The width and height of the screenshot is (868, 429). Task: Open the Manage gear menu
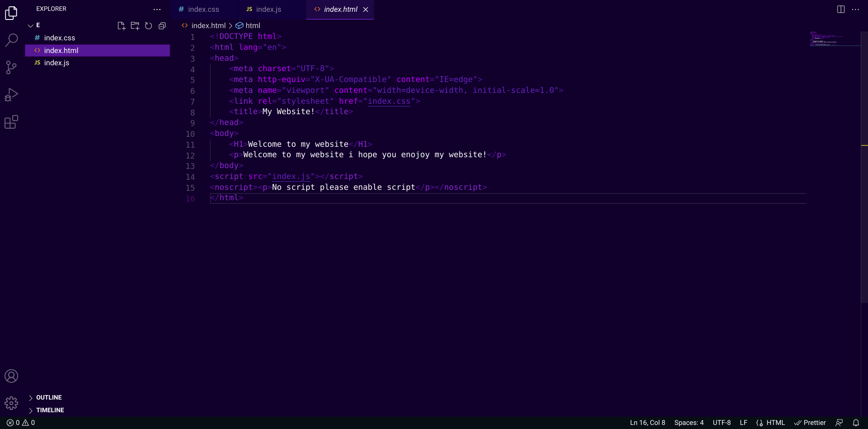(11, 403)
